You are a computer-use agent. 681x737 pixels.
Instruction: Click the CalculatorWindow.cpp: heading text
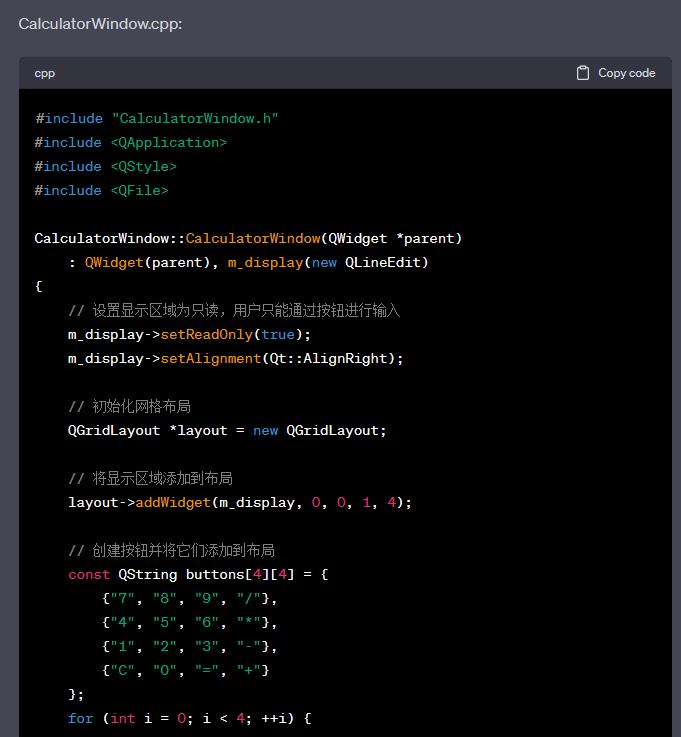tap(100, 23)
